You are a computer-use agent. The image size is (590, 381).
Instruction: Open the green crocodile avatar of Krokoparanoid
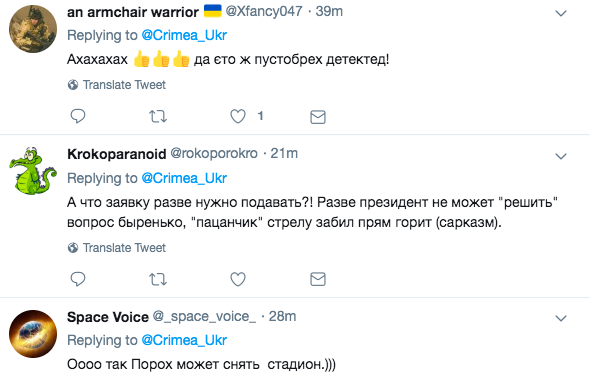[33, 172]
